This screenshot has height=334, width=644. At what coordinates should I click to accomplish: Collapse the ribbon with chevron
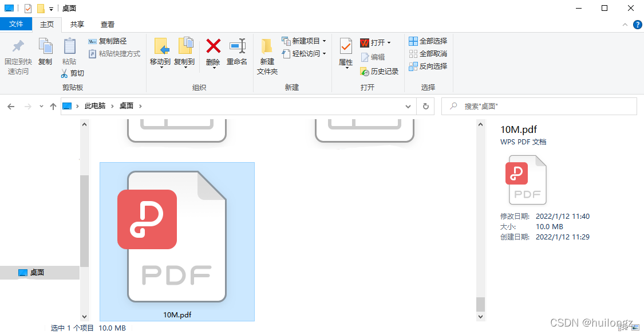(625, 25)
